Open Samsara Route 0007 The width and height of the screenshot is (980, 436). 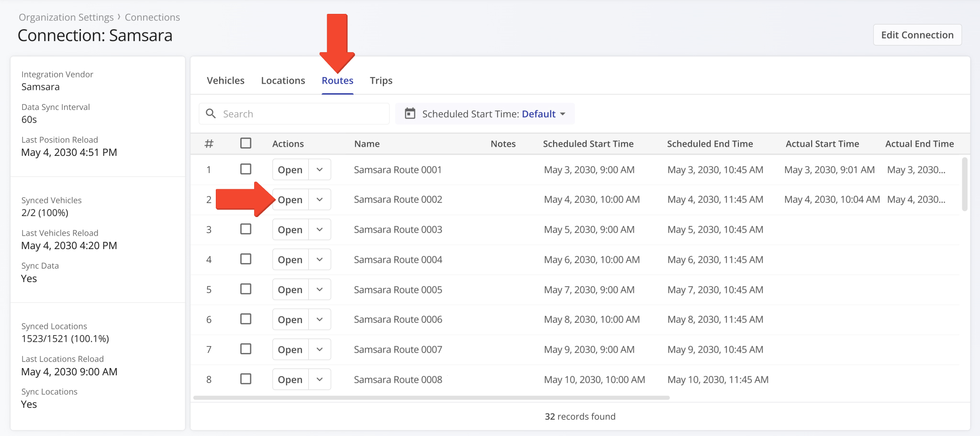[290, 349]
